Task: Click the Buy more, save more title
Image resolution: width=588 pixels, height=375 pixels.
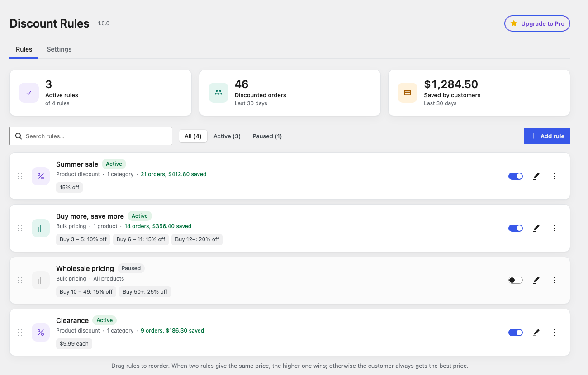Action: click(x=90, y=216)
